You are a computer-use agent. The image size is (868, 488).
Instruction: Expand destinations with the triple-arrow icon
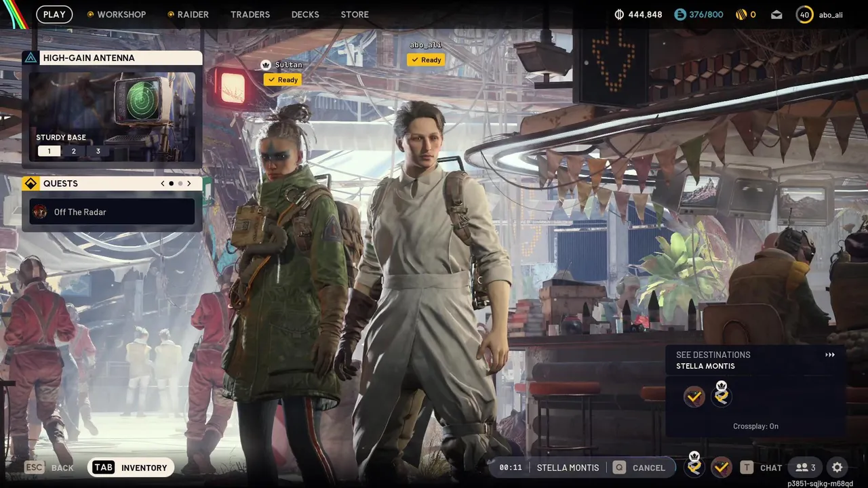pyautogui.click(x=830, y=354)
